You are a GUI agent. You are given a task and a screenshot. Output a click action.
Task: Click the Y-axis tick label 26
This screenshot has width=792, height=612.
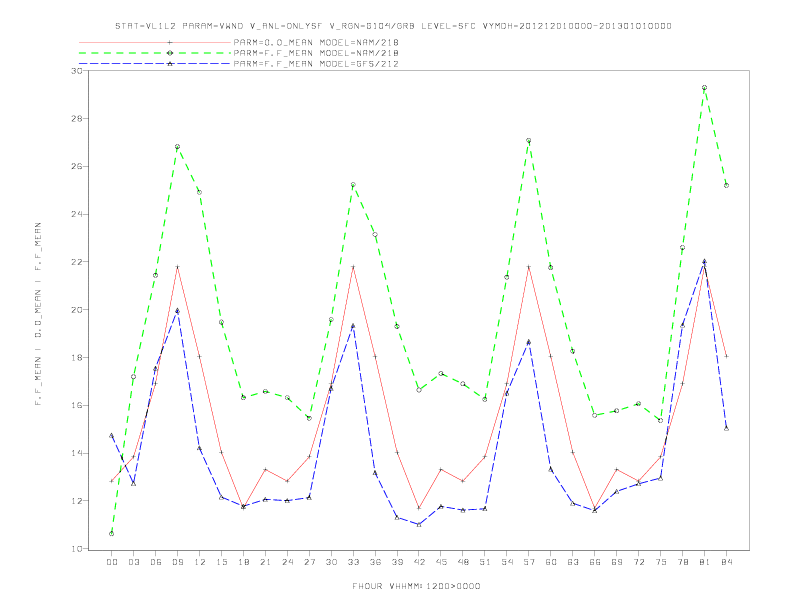click(77, 166)
